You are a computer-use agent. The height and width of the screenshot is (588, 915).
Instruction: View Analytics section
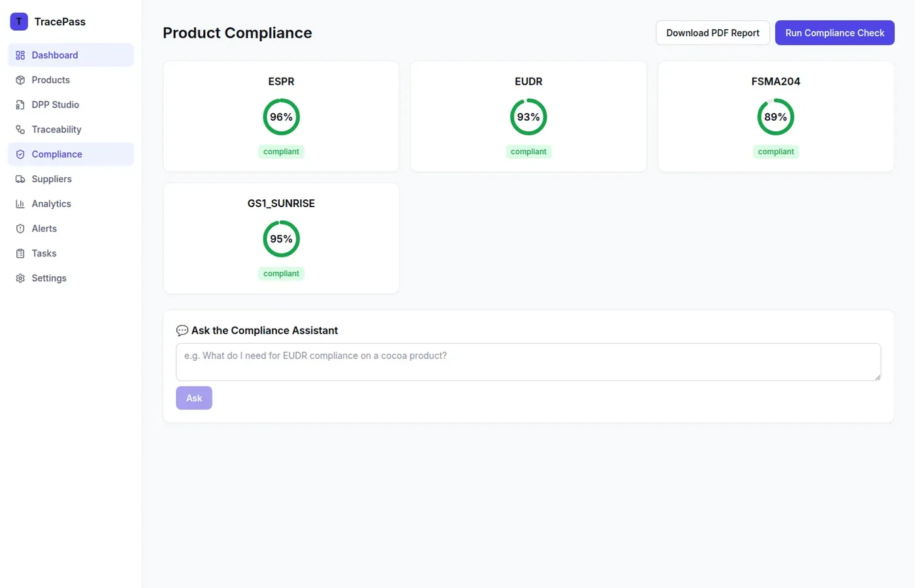pos(71,204)
